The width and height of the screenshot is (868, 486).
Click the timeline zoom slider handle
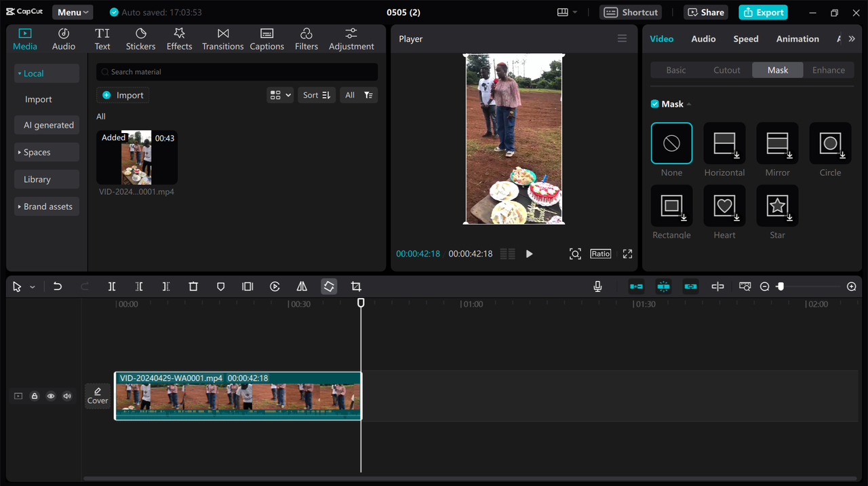click(781, 286)
